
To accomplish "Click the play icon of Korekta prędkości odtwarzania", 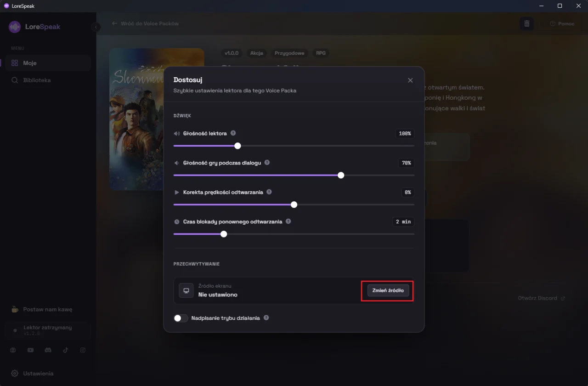I will [x=177, y=193].
